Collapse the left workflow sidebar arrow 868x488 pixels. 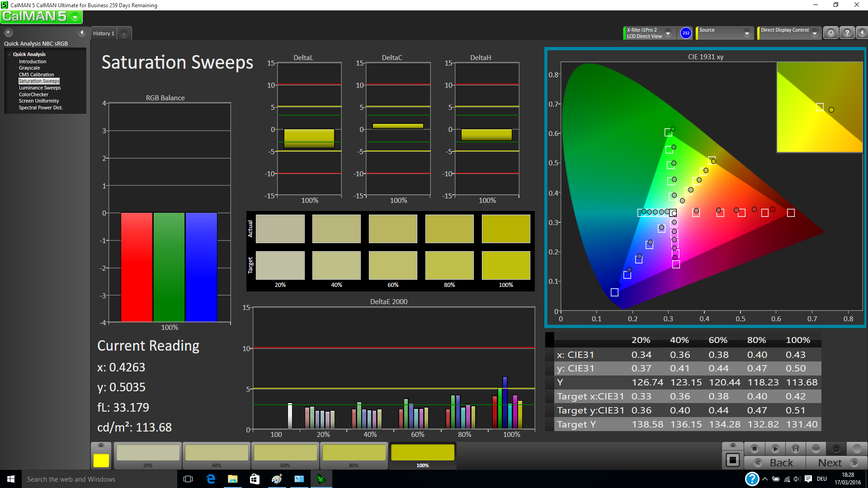[x=82, y=33]
